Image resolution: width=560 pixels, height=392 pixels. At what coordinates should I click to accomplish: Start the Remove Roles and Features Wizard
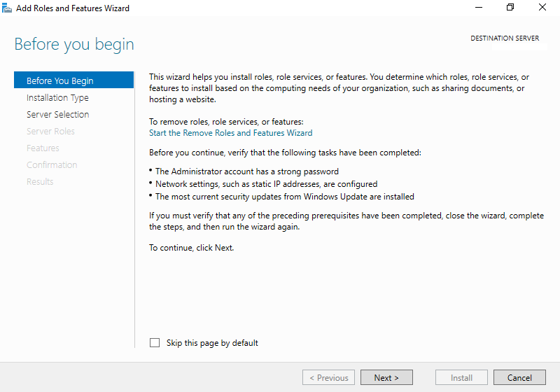(x=231, y=133)
